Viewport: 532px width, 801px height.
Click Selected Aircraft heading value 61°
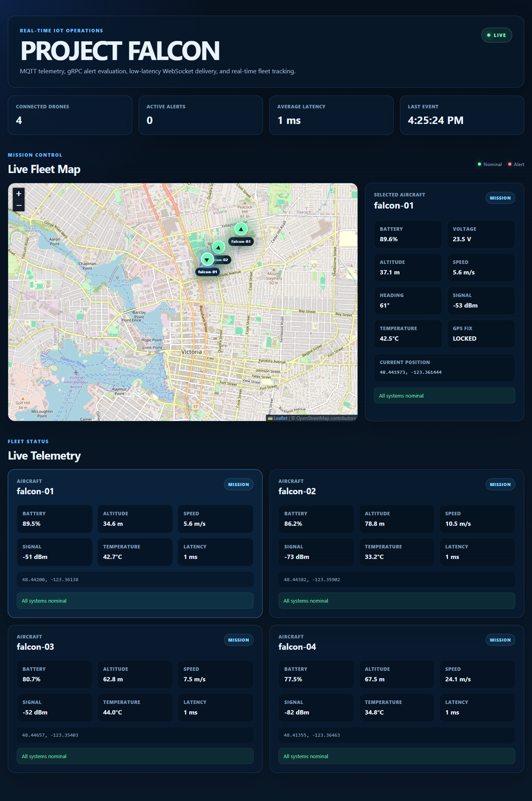(x=384, y=306)
